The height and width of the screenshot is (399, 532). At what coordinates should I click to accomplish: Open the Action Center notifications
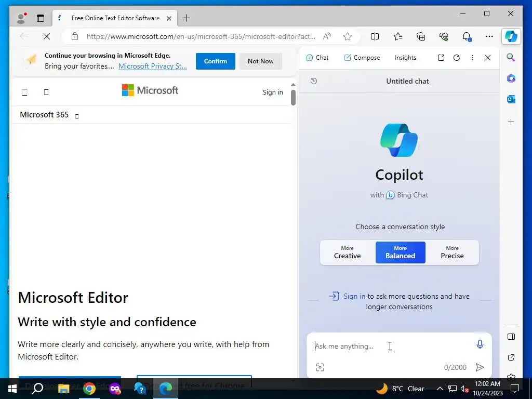point(515,389)
